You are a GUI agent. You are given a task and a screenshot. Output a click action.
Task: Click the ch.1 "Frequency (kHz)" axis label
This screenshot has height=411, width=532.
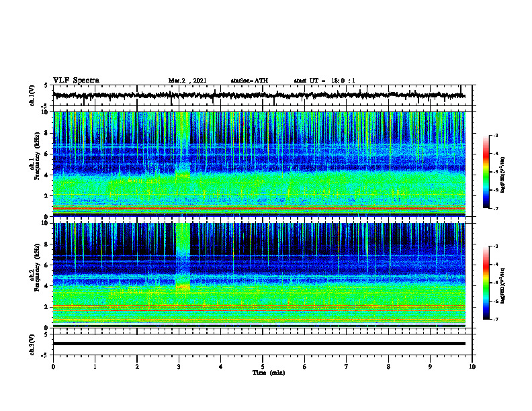tap(38, 156)
